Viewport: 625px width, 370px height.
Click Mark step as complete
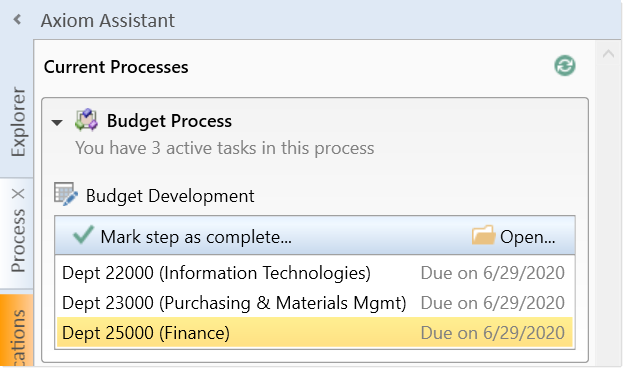(x=196, y=237)
